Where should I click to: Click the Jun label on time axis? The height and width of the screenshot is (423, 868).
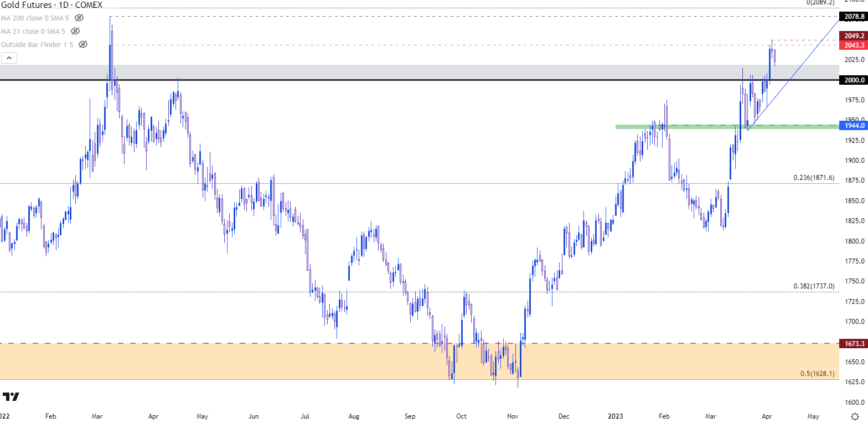pos(254,416)
